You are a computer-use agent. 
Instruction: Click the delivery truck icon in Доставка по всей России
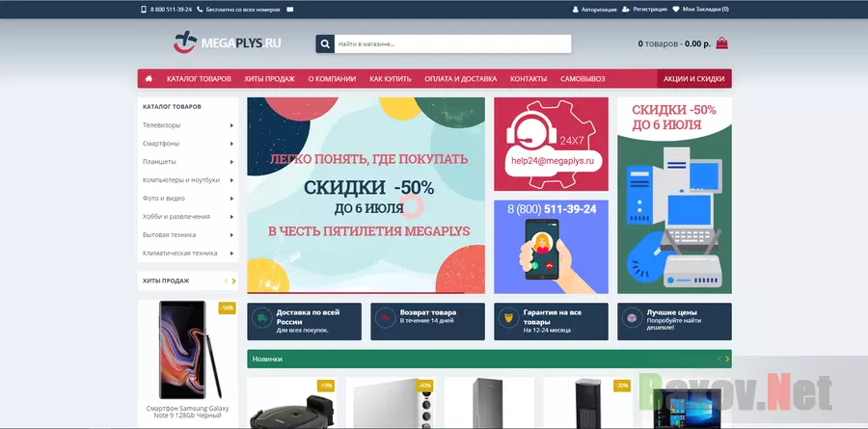point(261,318)
